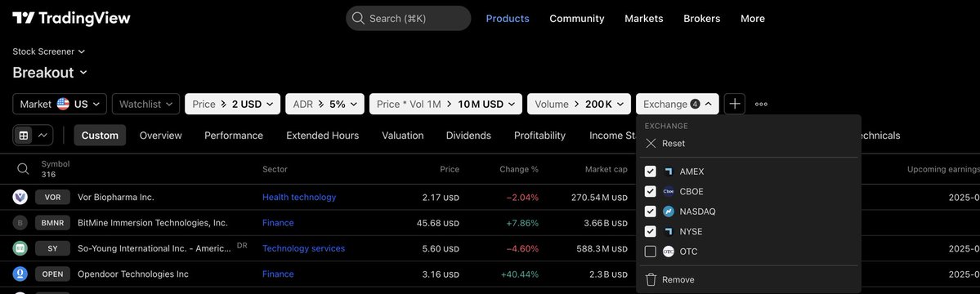This screenshot has width=980, height=294.
Task: Click the SY company logo icon
Action: pos(20,248)
